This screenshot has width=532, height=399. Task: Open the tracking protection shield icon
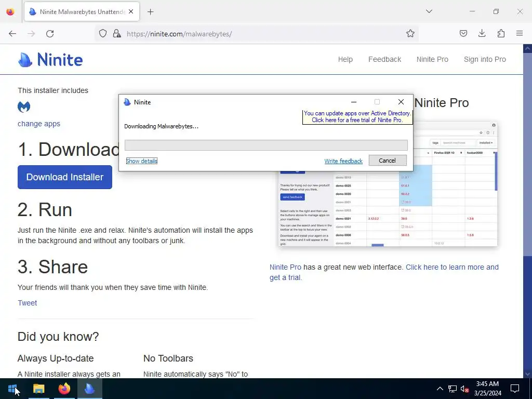coord(103,33)
